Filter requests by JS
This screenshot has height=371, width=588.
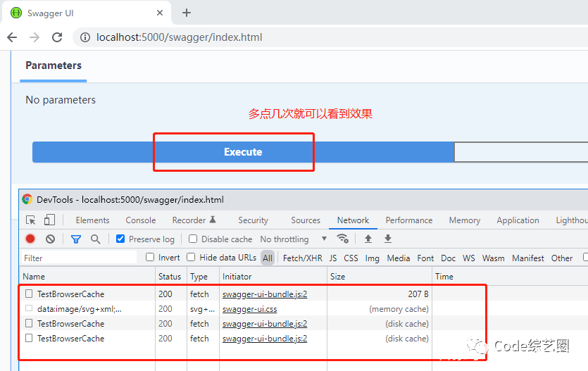(x=333, y=258)
